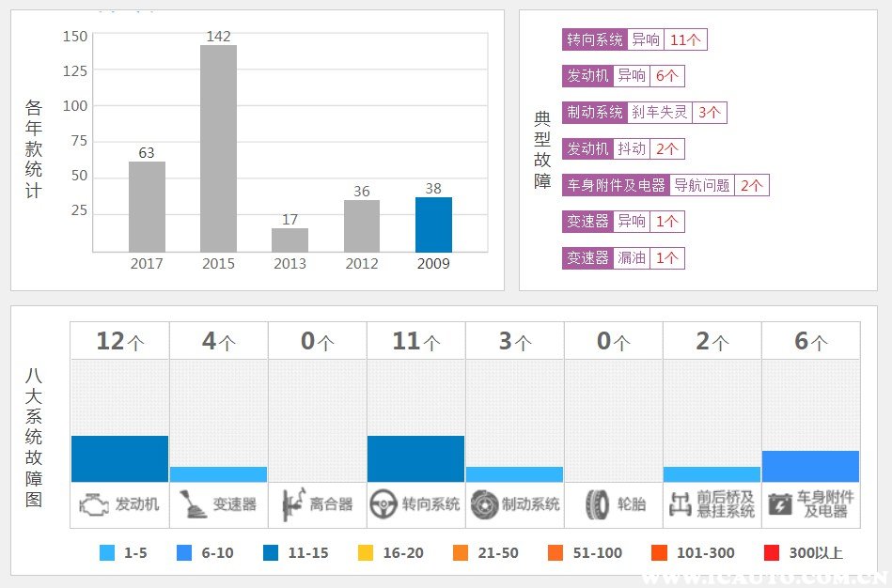Screen dimensions: 892x588
Task: Open the 变速器 漏油 1个 fault tag
Action: pyautogui.click(x=622, y=258)
